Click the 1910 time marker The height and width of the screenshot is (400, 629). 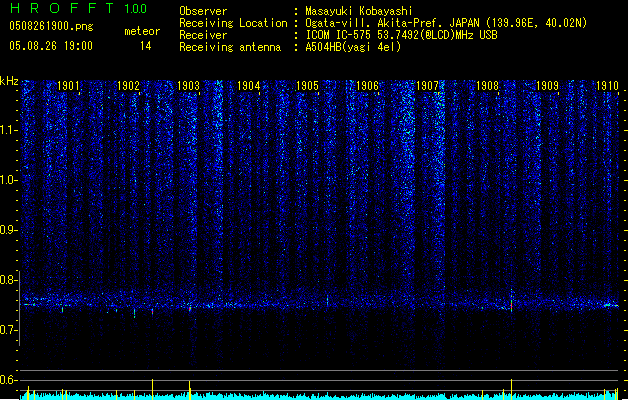(x=607, y=86)
